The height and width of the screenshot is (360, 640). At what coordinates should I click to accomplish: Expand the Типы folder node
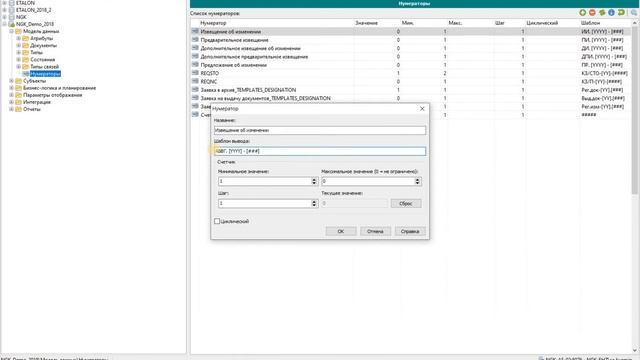tap(18, 52)
